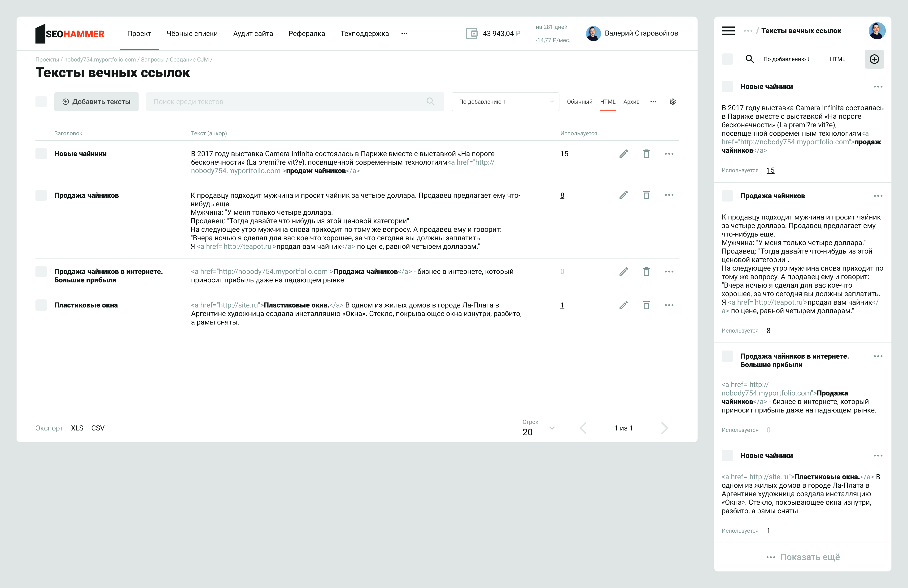The width and height of the screenshot is (908, 588).
Task: Export the table as XLS
Action: (77, 428)
